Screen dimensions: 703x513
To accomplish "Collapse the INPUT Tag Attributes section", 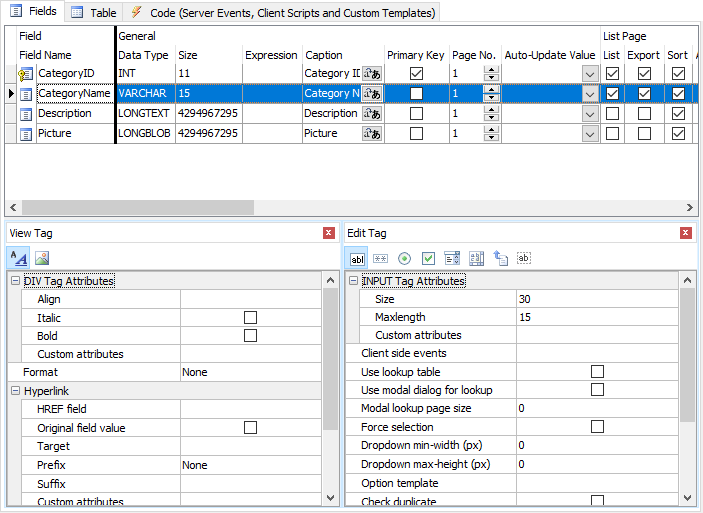I will click(353, 282).
